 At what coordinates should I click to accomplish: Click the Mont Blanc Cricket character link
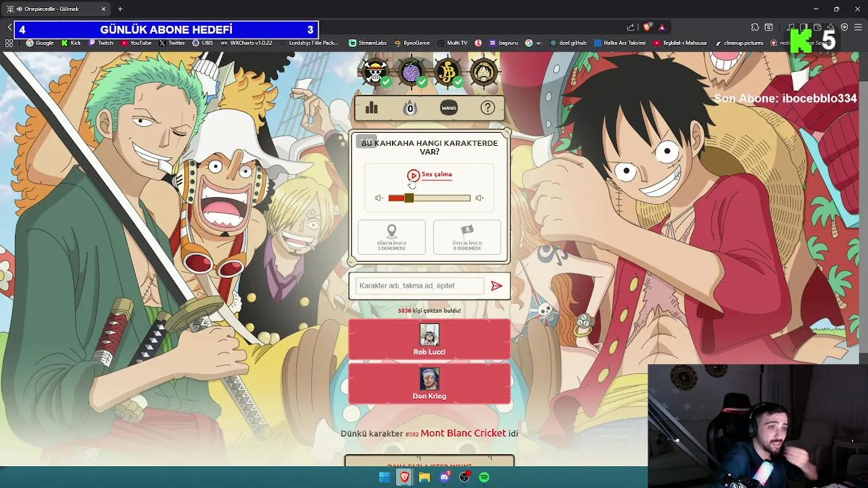click(463, 433)
